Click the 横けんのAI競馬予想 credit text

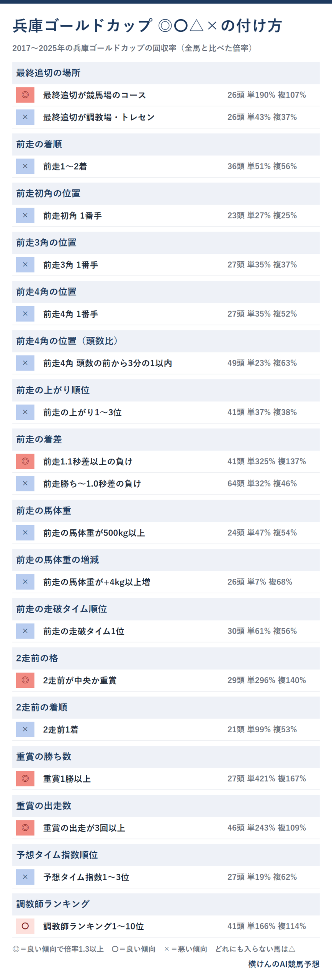click(284, 964)
